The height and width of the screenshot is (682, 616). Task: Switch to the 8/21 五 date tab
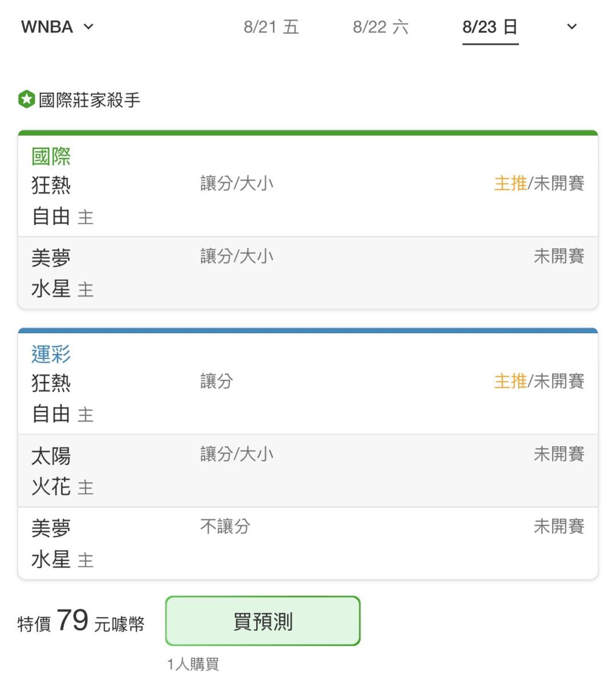[x=271, y=27]
